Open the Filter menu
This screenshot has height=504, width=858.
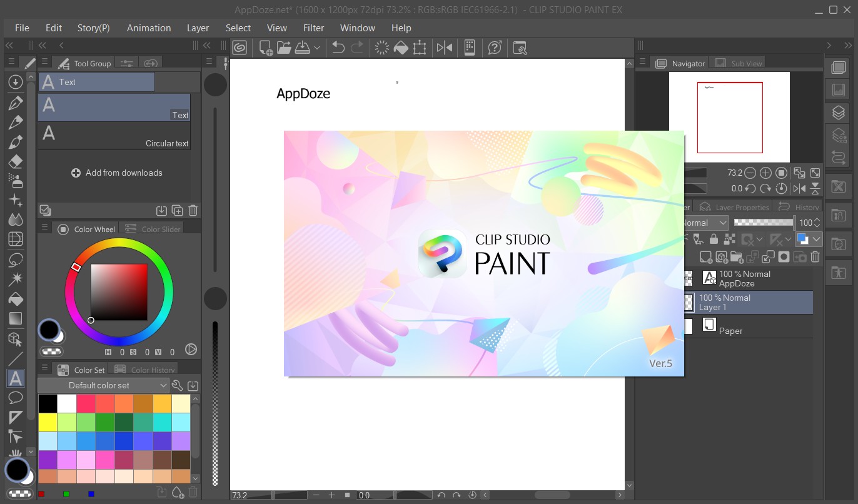pyautogui.click(x=313, y=28)
